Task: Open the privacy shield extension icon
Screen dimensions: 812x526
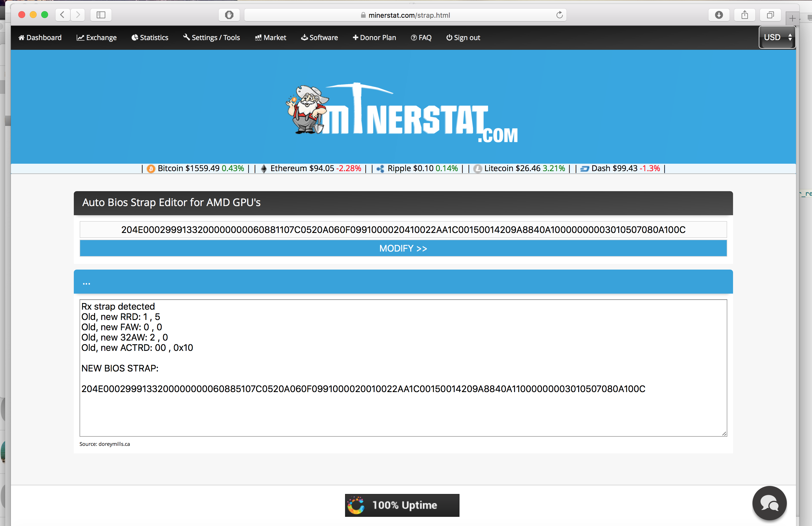Action: [229, 15]
